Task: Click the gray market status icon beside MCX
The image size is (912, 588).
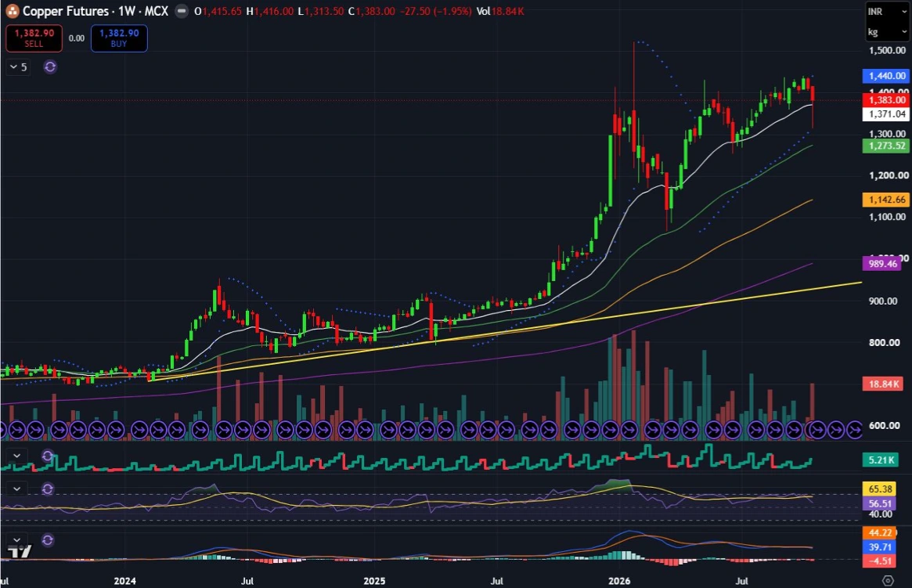Action: (182, 11)
